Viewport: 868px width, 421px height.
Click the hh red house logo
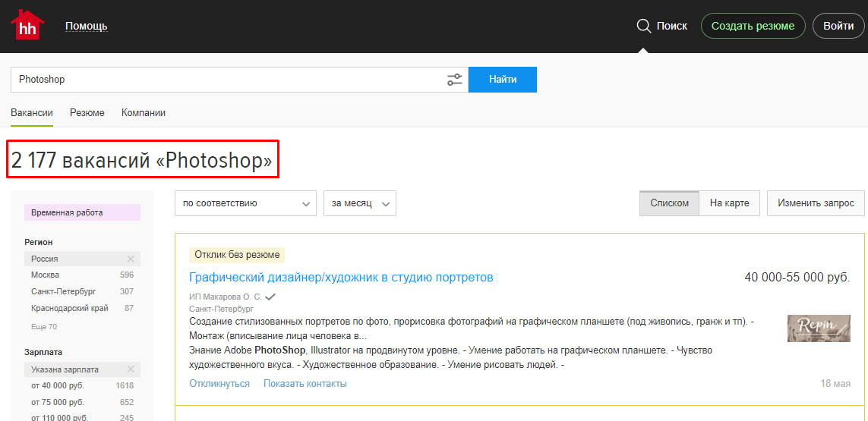click(x=27, y=25)
